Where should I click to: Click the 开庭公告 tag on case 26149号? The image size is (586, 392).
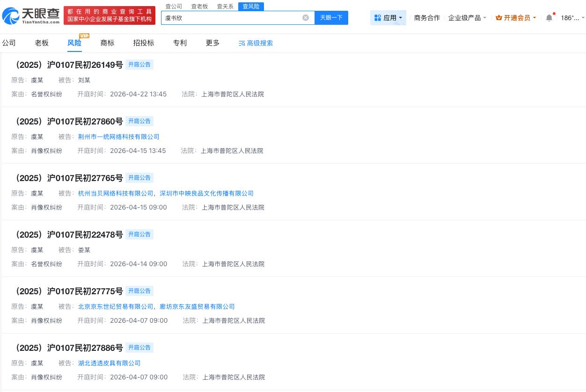pyautogui.click(x=139, y=65)
